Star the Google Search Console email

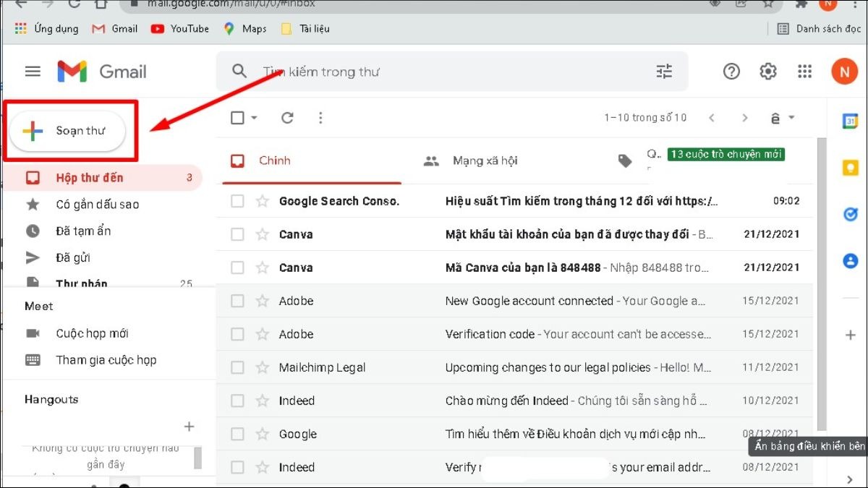pos(263,201)
